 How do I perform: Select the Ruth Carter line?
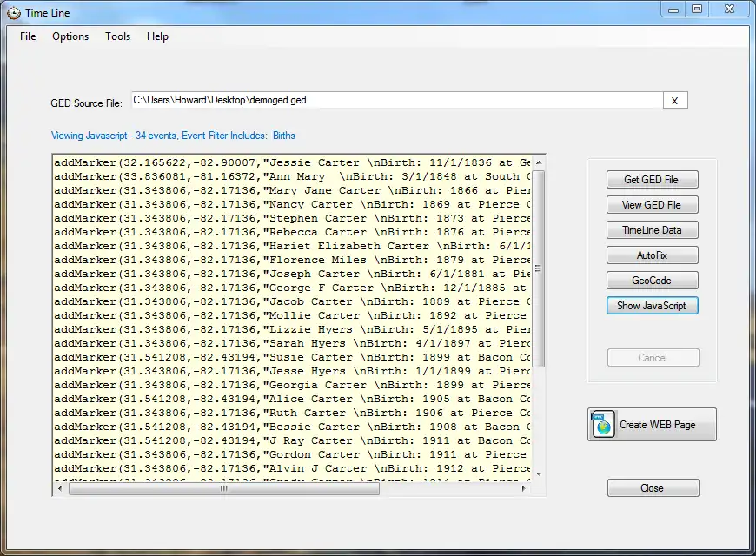click(292, 413)
